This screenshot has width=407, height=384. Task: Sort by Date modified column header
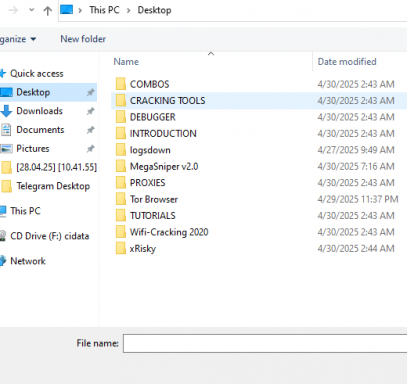click(x=347, y=62)
